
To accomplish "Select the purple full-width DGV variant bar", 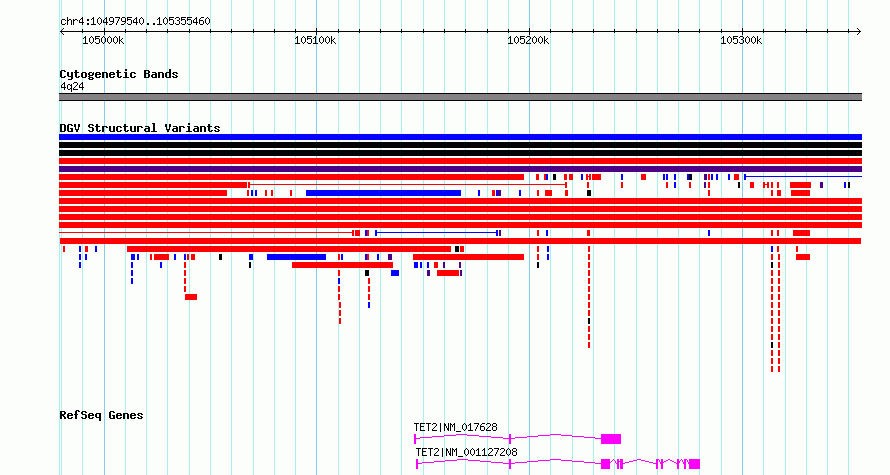I will pos(460,169).
